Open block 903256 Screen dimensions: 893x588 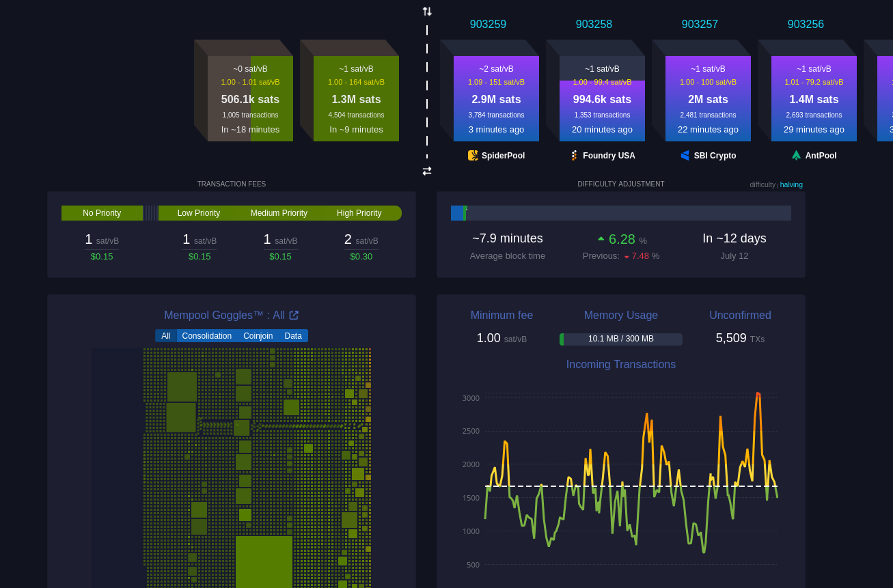pyautogui.click(x=806, y=25)
